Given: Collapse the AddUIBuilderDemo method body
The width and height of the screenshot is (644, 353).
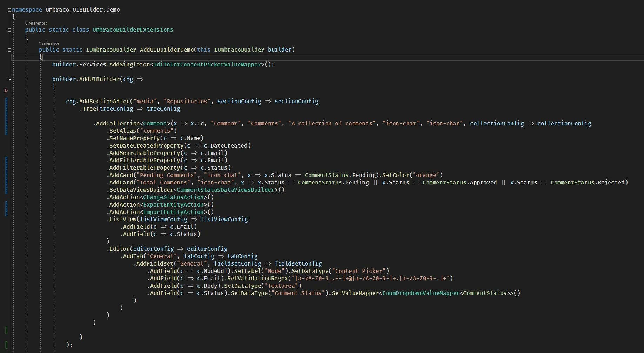Looking at the screenshot, I should click(9, 50).
